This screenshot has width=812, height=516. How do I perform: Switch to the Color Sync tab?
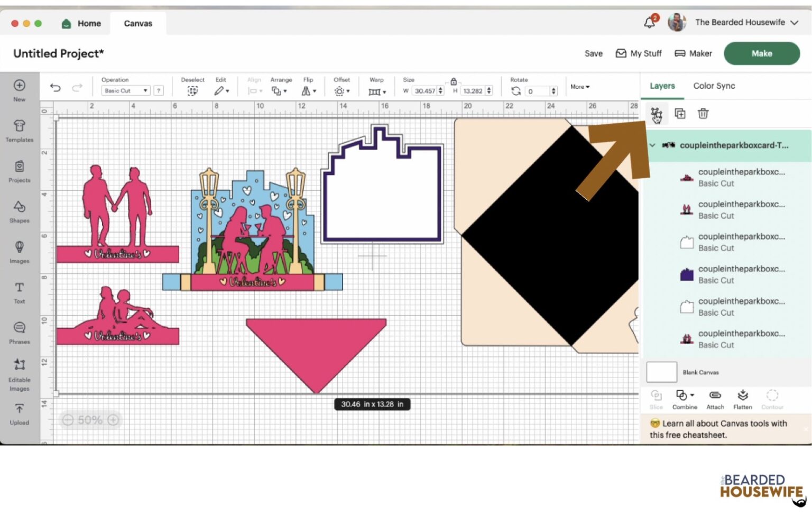click(714, 86)
